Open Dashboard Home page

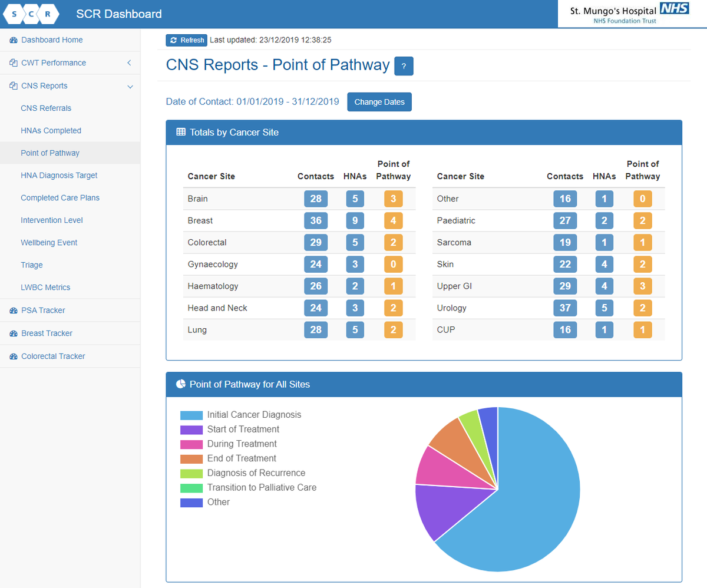[x=52, y=40]
